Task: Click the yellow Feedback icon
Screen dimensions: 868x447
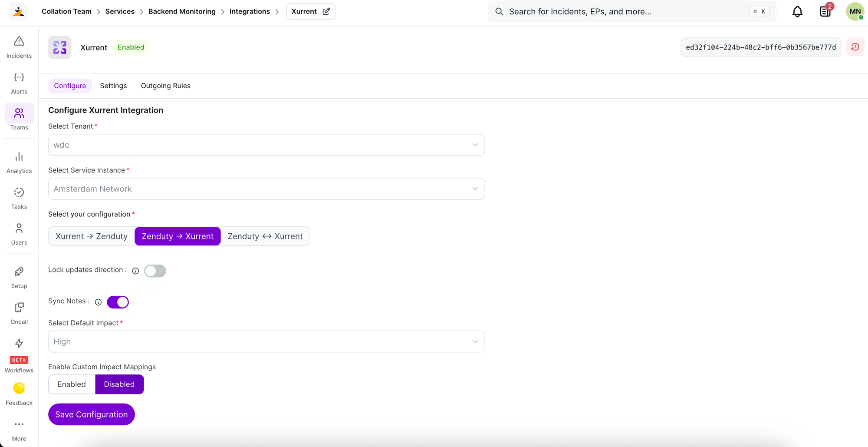Action: [19, 388]
